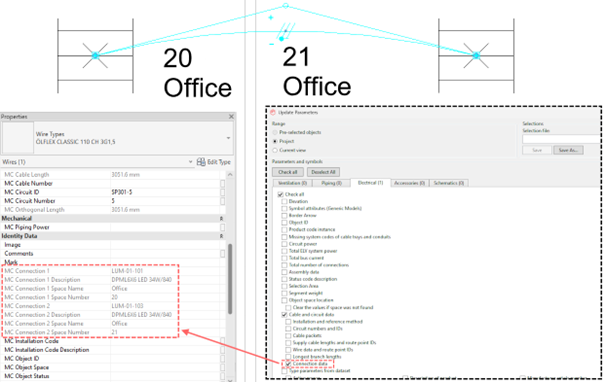Toggle the Cable and circuit data checkbox
605x382 pixels.
284,315
